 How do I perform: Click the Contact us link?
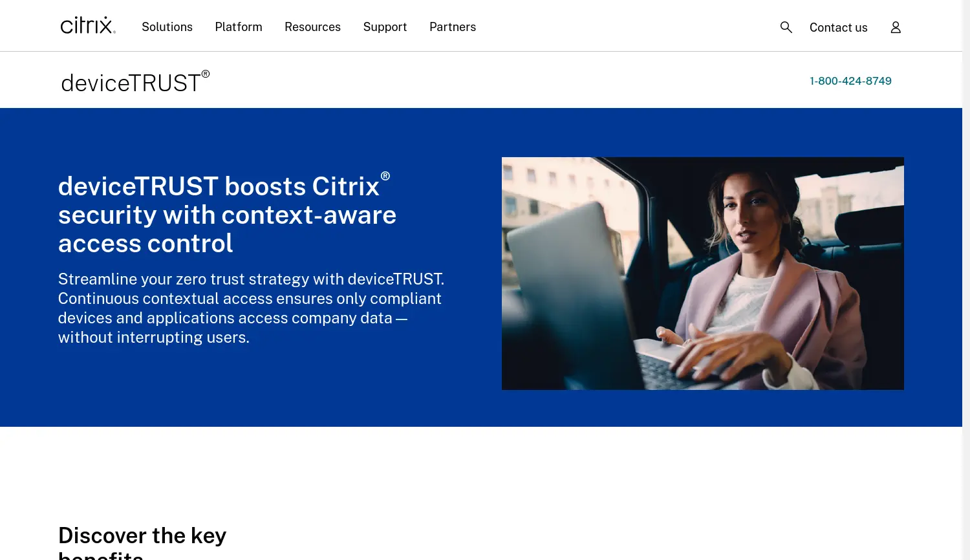838,27
